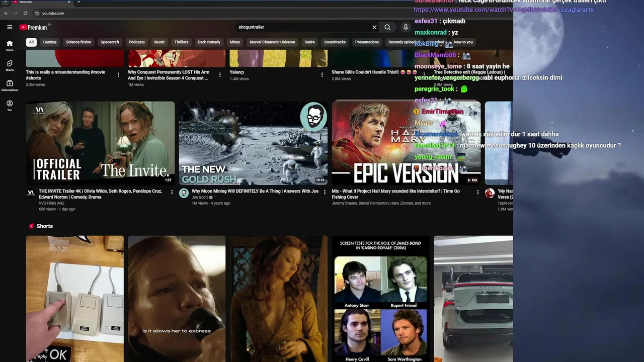Go to Home in the sidebar
The height and width of the screenshot is (362, 644).
pyautogui.click(x=10, y=45)
